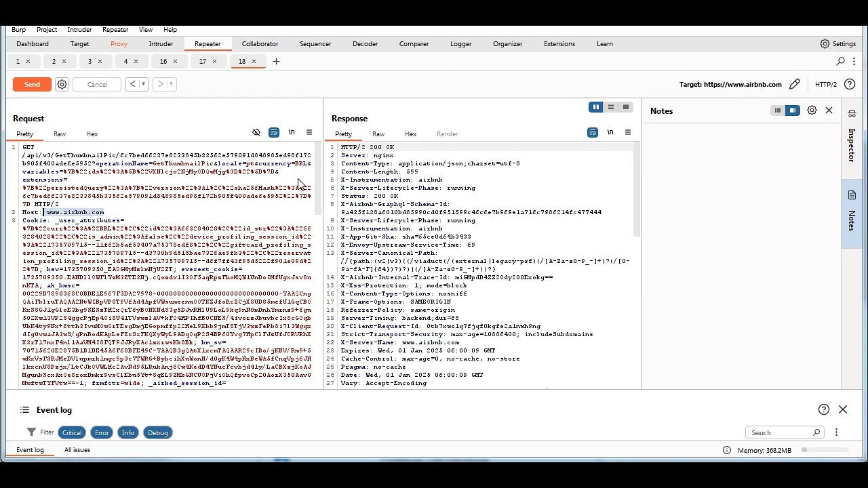This screenshot has width=868, height=488.
Task: Open Event log more options menu
Action: click(837, 432)
